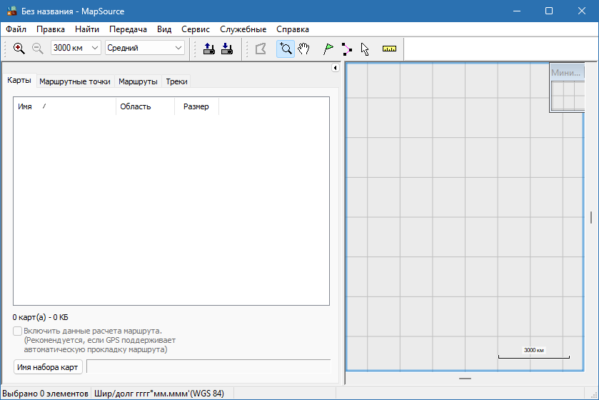This screenshot has height=400, width=599.
Task: Click the Шир/долг coordinate format status text
Action: click(x=159, y=393)
